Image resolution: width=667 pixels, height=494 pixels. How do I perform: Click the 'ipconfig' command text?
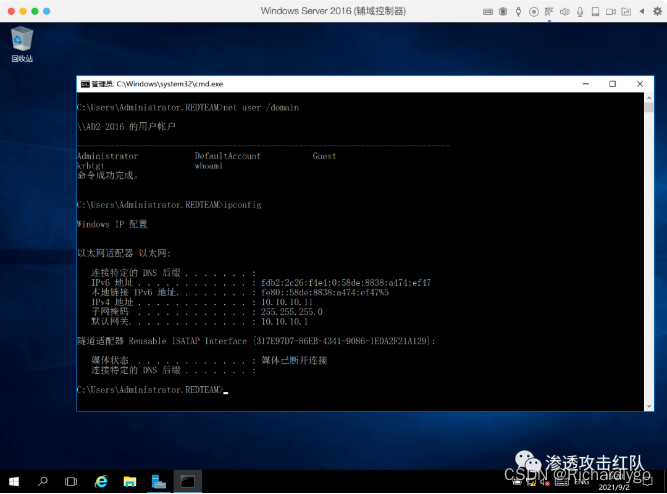(242, 205)
